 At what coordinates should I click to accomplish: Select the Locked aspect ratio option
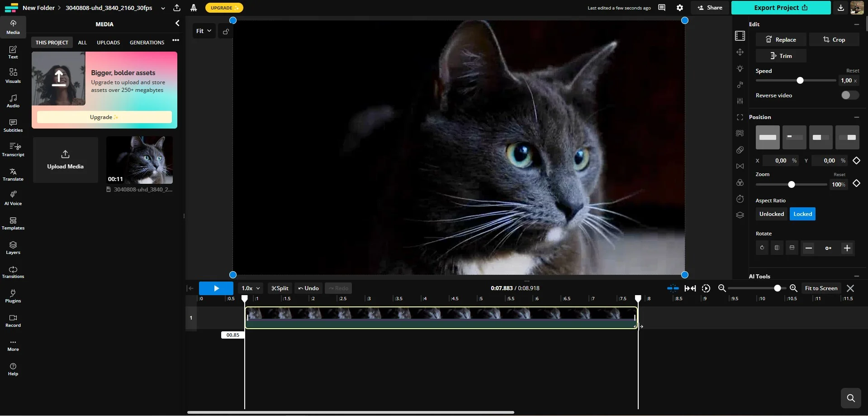pos(802,214)
